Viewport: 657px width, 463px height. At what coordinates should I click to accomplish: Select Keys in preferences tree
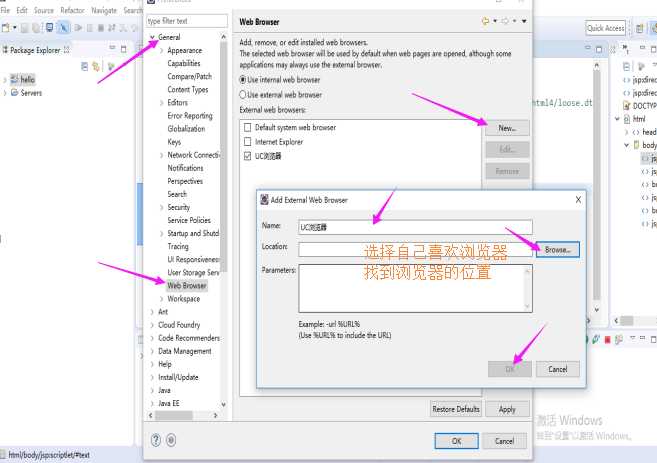point(174,142)
